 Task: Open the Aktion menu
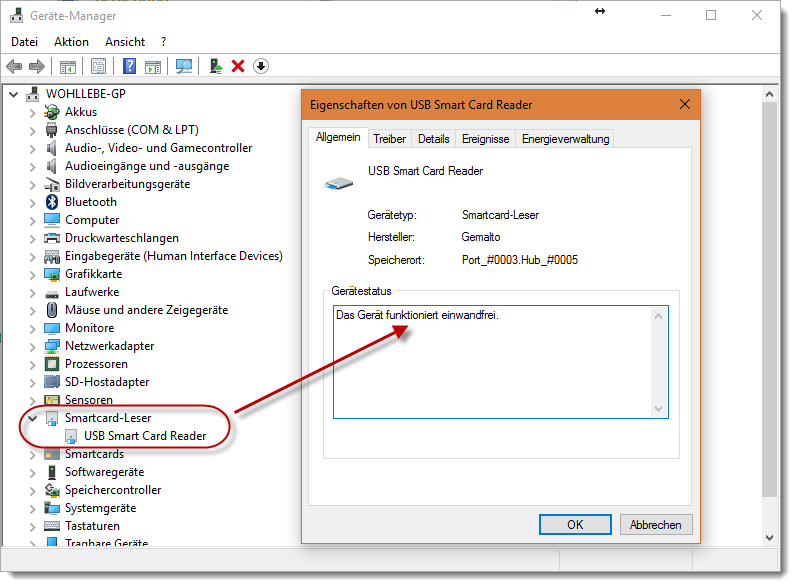[71, 42]
